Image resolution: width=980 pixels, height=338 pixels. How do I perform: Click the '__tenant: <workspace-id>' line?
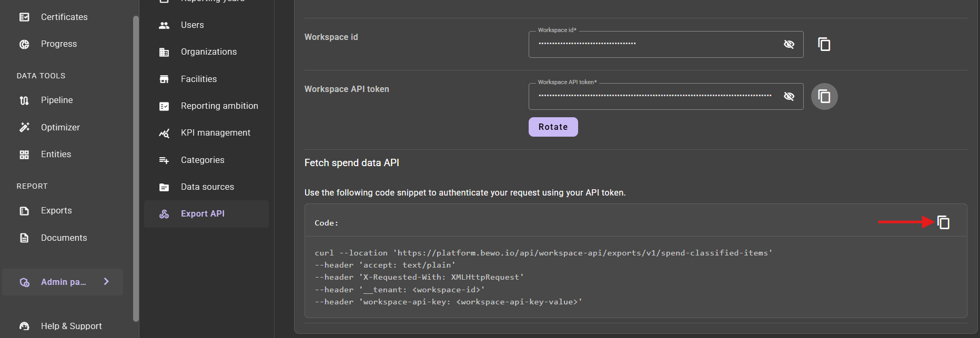400,290
